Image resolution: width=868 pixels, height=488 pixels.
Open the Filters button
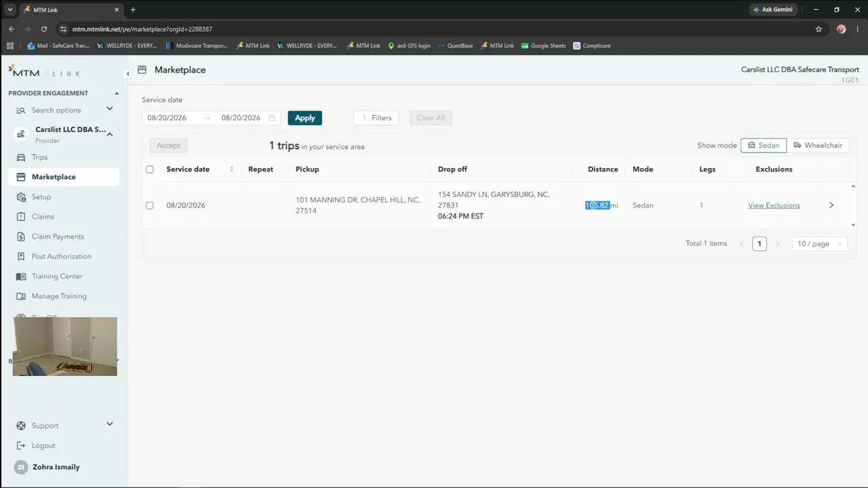click(376, 118)
